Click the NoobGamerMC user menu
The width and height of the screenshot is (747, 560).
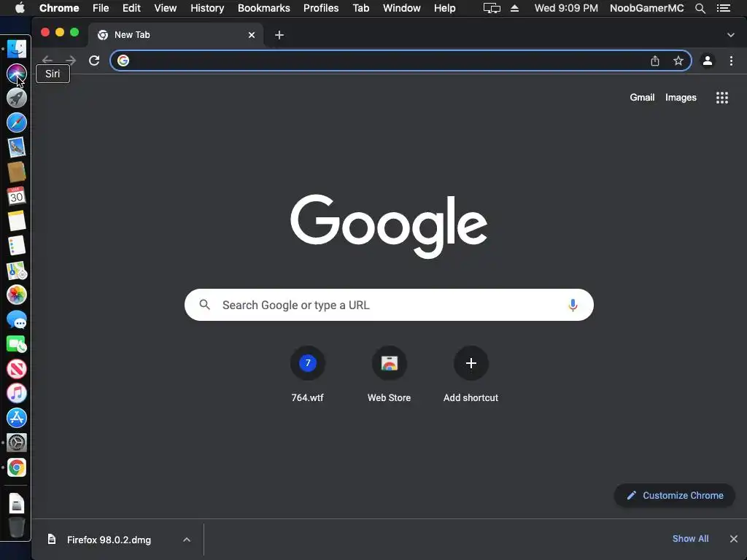coord(646,8)
